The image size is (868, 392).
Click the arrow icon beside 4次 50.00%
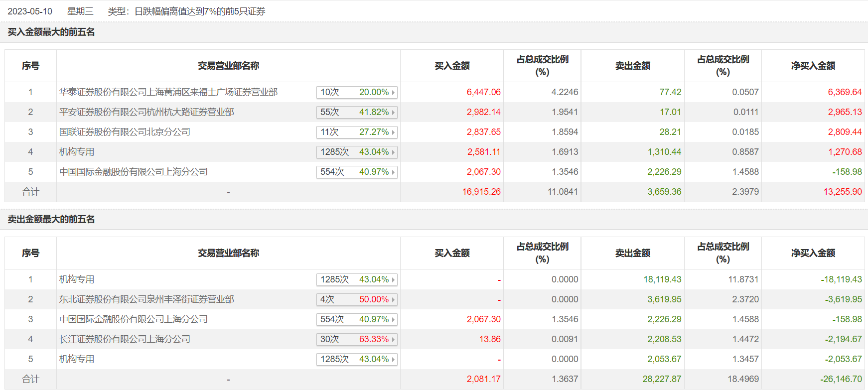tap(393, 300)
